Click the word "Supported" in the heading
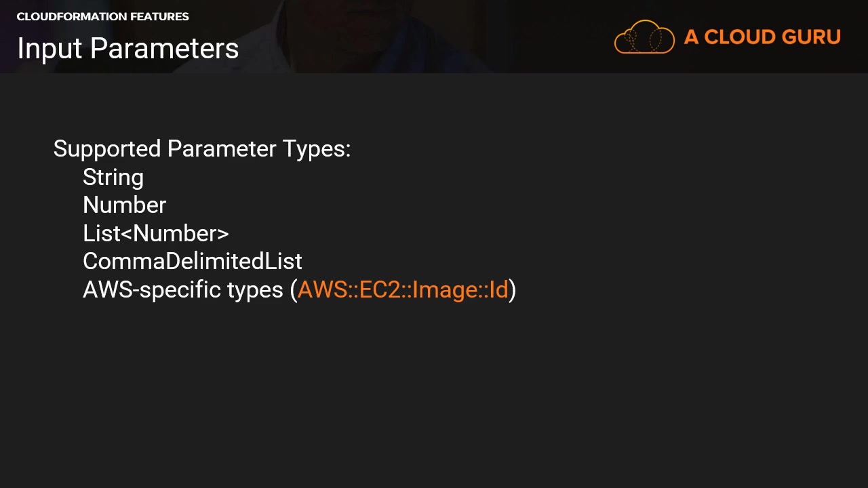This screenshot has width=868, height=488. [106, 149]
